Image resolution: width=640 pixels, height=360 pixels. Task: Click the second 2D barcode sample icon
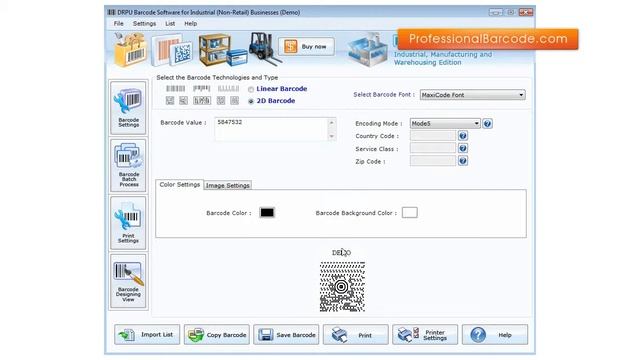(x=183, y=100)
